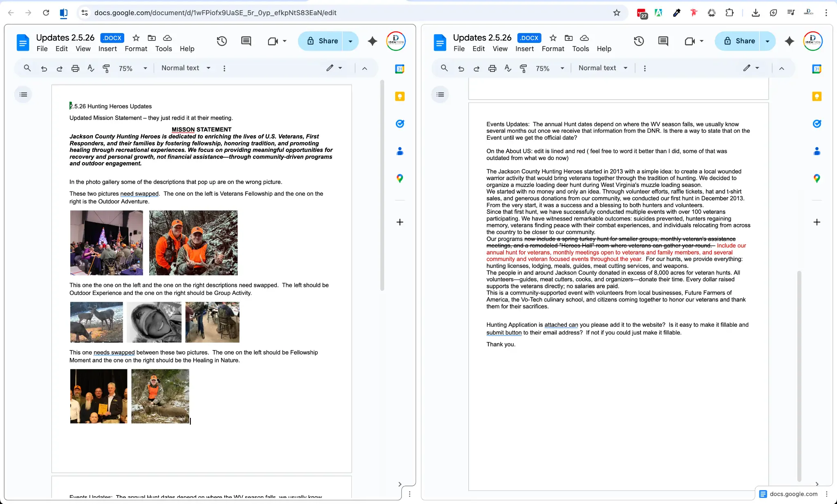
Task: Click .DOCX badge in right window
Action: click(529, 38)
